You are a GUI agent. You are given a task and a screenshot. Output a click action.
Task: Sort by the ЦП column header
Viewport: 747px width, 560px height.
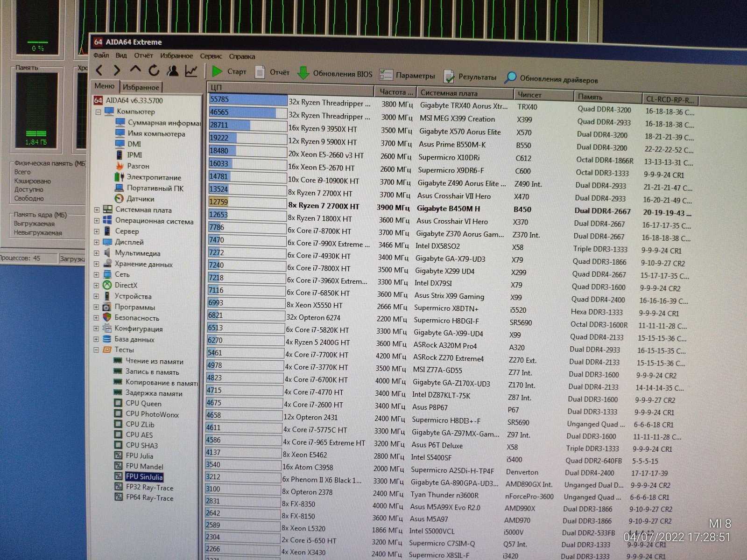click(290, 88)
